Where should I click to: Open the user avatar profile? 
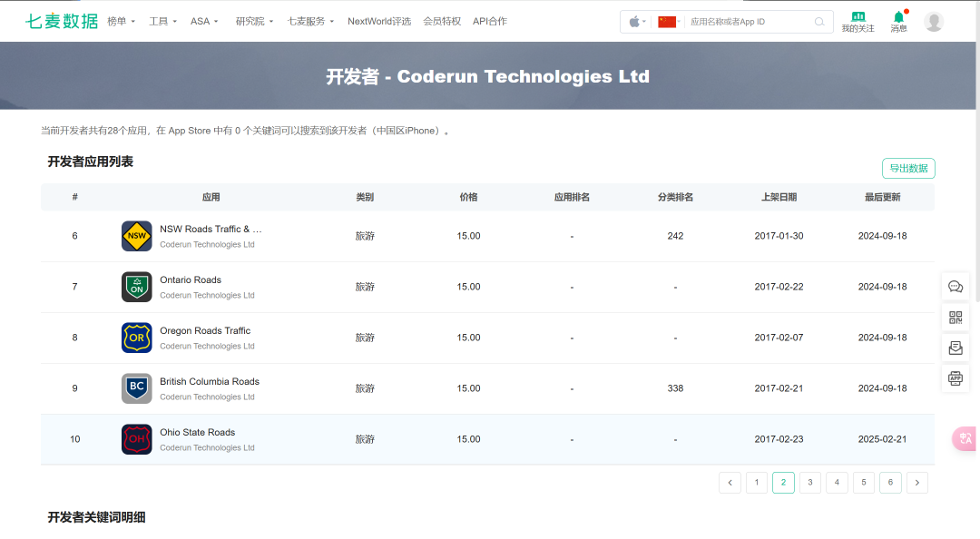(x=934, y=22)
